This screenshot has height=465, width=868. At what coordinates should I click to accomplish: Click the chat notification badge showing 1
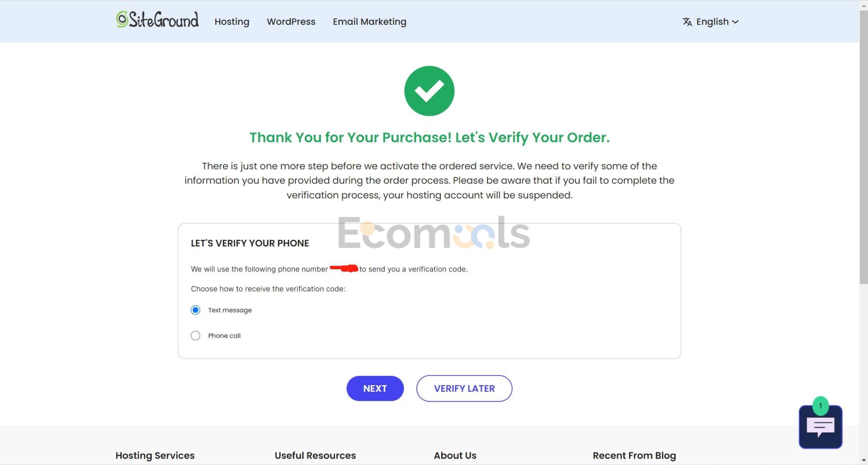[820, 406]
